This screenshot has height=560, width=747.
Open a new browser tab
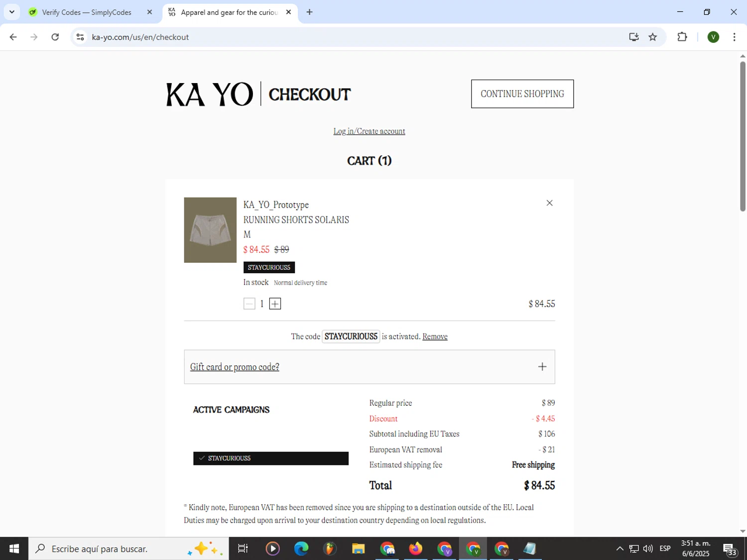point(309,12)
